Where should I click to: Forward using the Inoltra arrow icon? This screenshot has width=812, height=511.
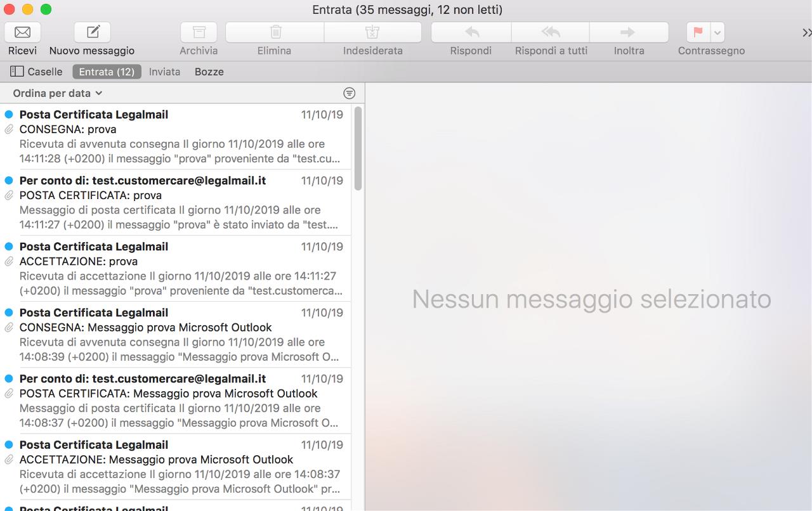[x=628, y=32]
